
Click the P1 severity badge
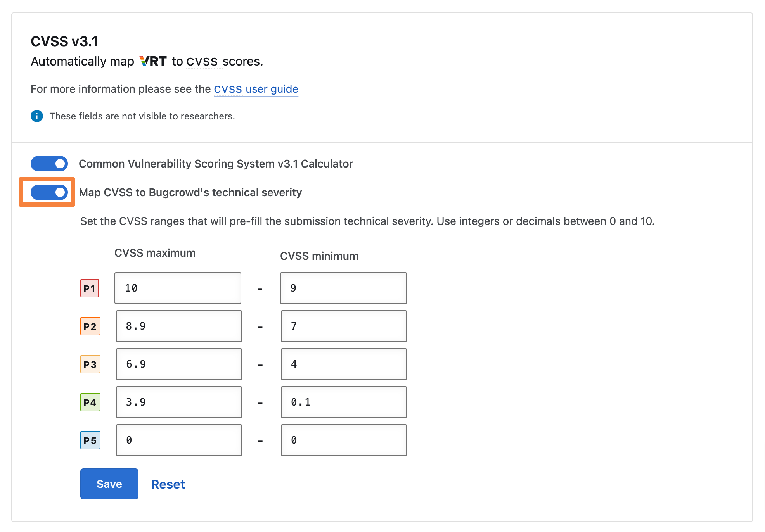[x=90, y=288]
